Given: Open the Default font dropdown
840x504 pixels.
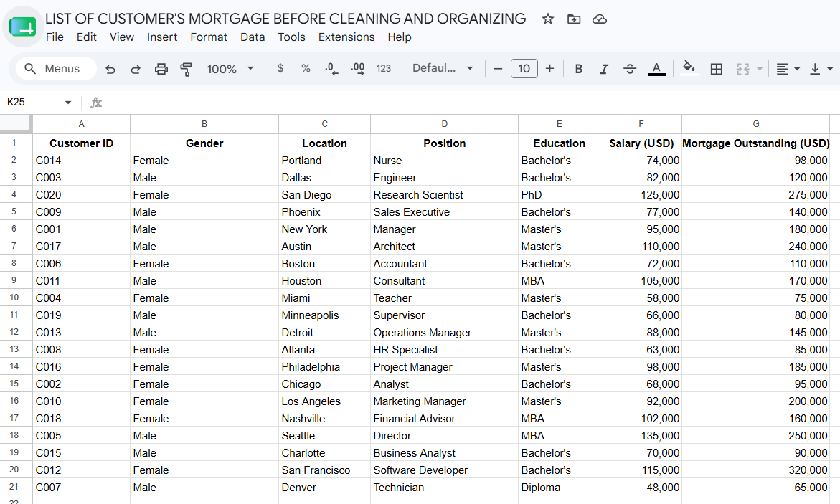Looking at the screenshot, I should pos(443,68).
